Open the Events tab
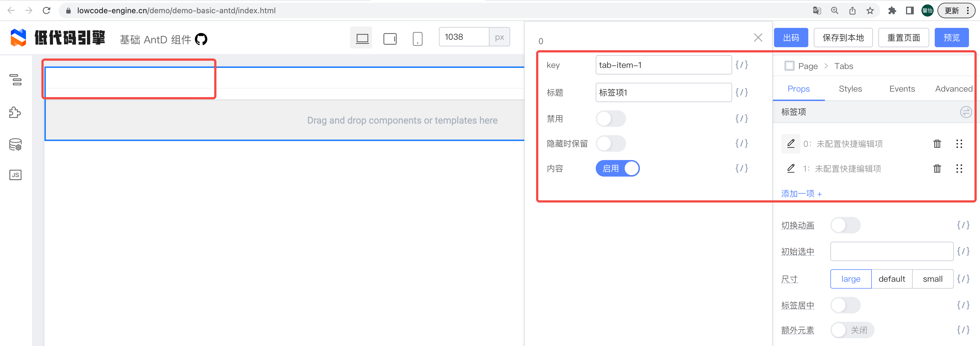This screenshot has height=346, width=980. [902, 89]
